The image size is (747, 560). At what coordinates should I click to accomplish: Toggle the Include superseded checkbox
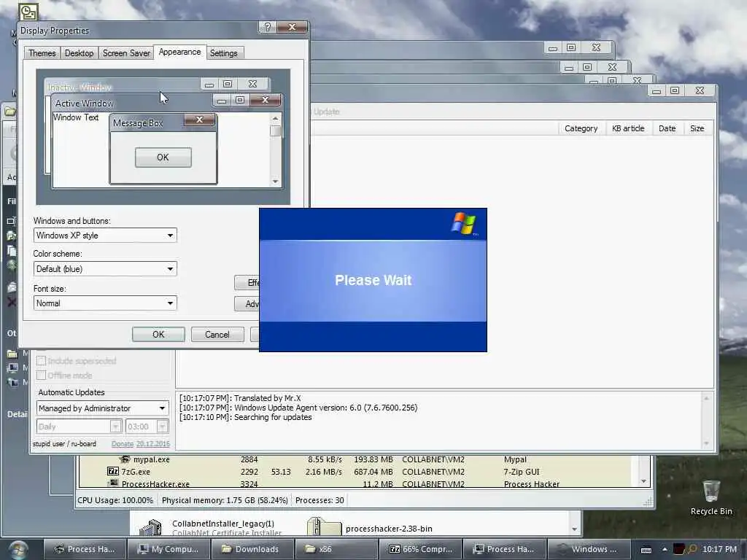pos(42,360)
